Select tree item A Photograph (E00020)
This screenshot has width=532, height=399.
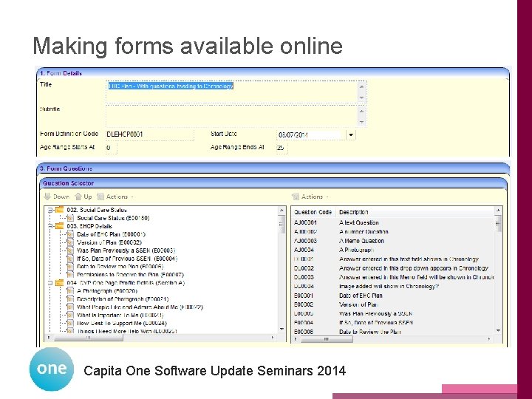[x=107, y=291]
